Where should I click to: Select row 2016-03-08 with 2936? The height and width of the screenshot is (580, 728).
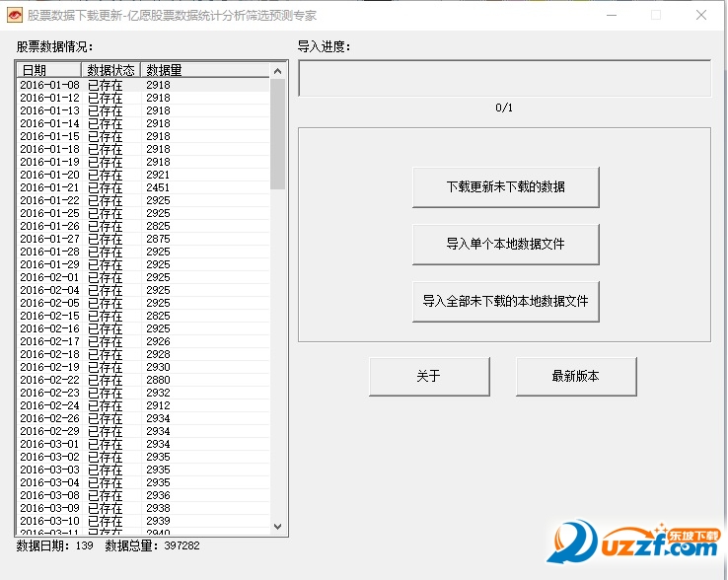pos(143,495)
